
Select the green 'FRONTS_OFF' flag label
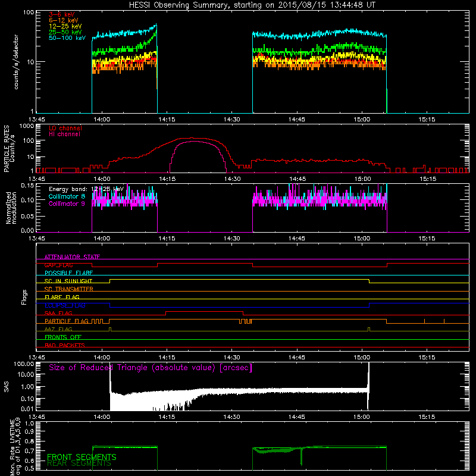(x=63, y=337)
